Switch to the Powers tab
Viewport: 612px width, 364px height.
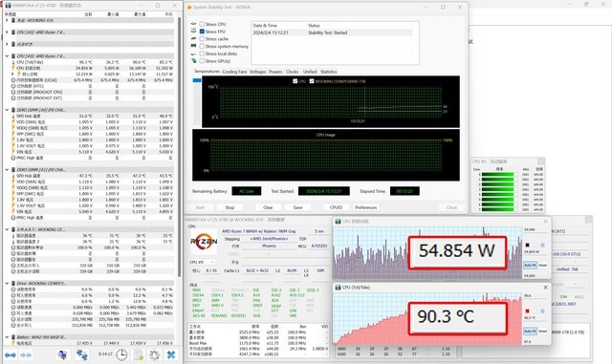pos(275,72)
